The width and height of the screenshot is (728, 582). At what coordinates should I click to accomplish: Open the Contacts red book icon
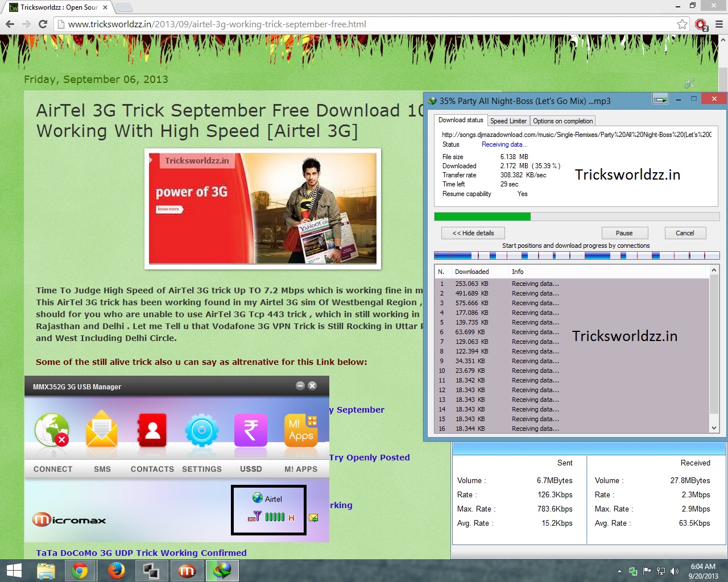(152, 430)
